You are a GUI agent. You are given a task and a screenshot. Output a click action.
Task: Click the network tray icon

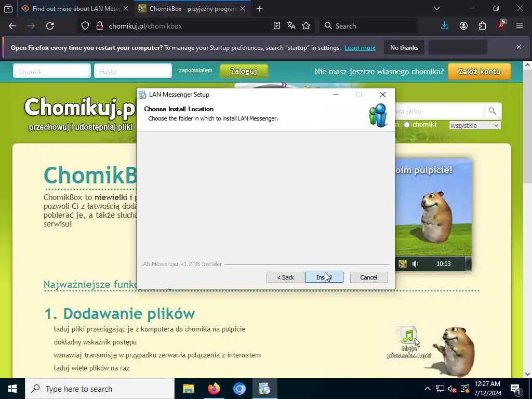440,389
